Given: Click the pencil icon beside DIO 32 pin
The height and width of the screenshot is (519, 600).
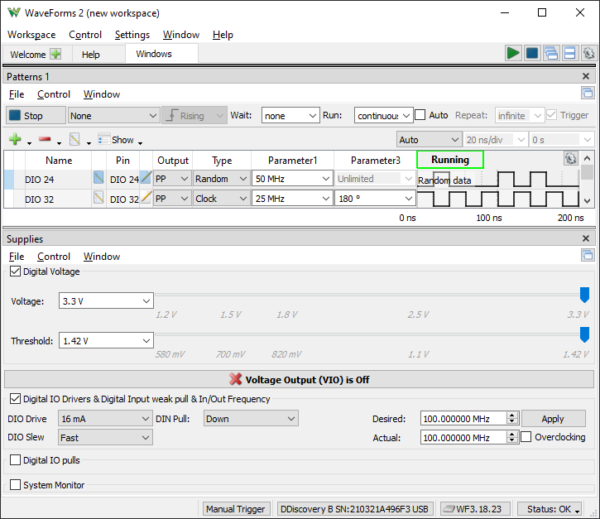Looking at the screenshot, I should [x=146, y=198].
